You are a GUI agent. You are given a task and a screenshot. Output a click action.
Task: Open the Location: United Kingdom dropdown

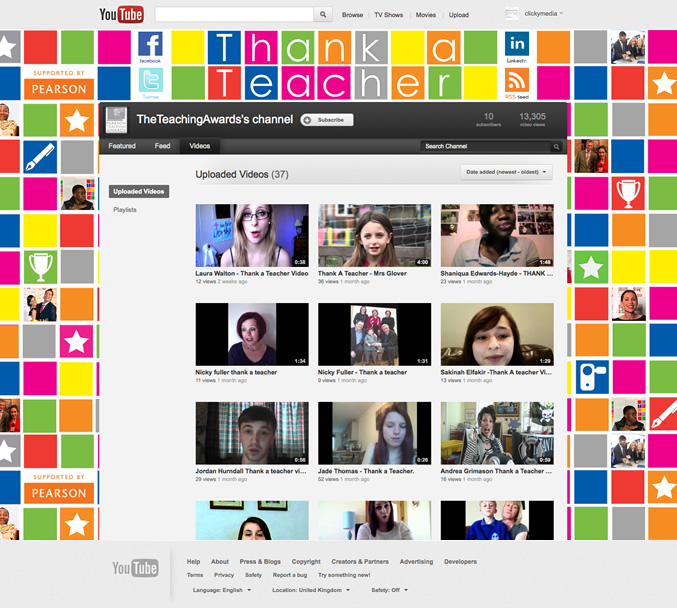coord(311,590)
